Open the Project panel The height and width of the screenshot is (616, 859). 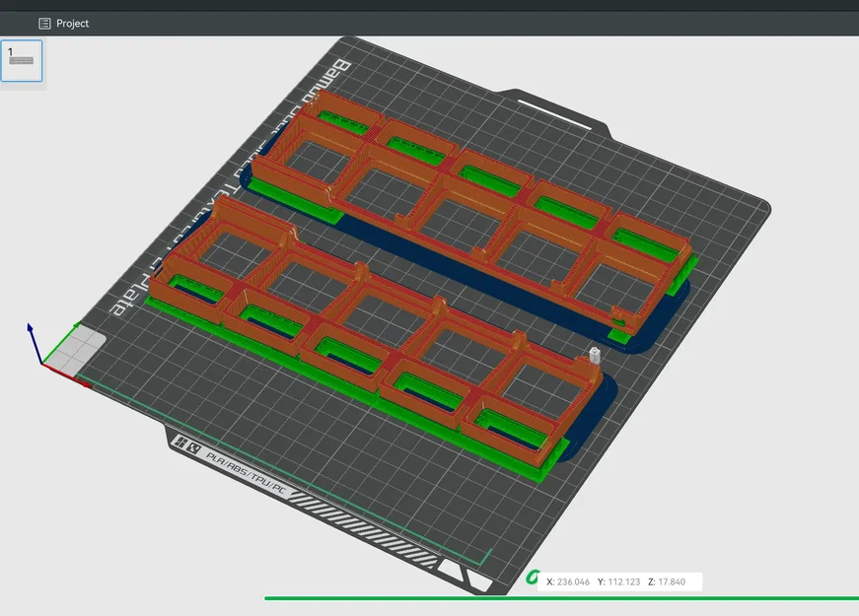[63, 24]
